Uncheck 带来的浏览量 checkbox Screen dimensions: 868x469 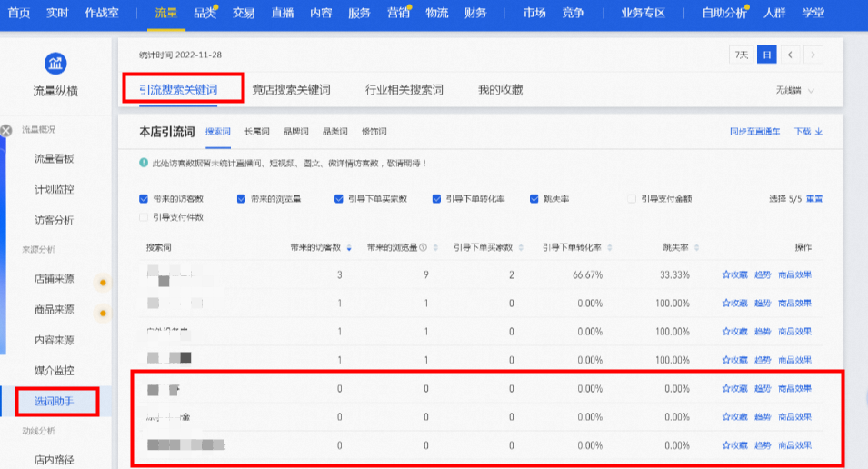[241, 199]
